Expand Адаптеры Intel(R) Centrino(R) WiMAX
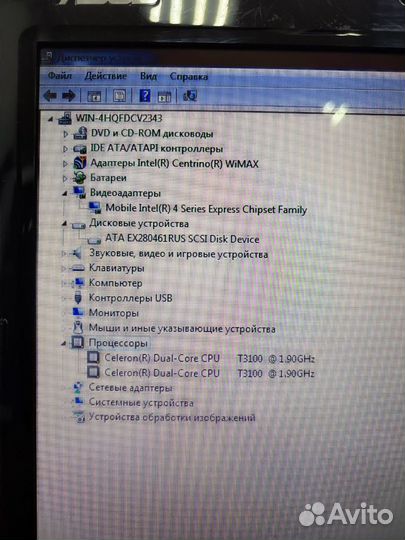Screen dimensions: 405x540 click(x=65, y=164)
